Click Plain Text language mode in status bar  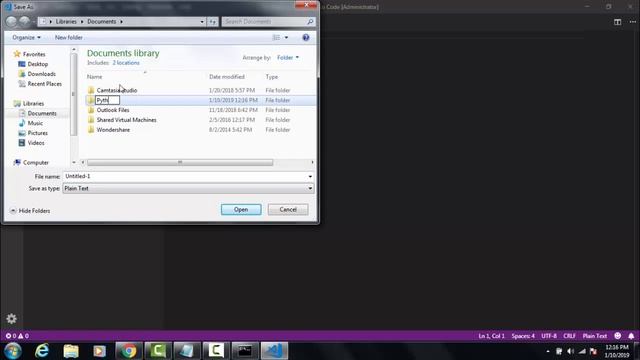point(595,336)
